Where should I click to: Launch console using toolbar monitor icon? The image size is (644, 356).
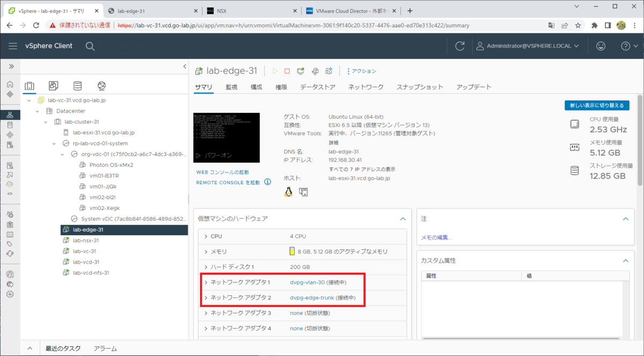point(301,71)
